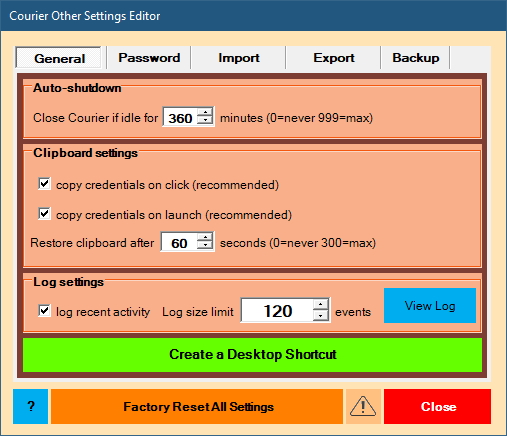507x436 pixels.
Task: Create a Desktop Shortcut
Action: [252, 355]
